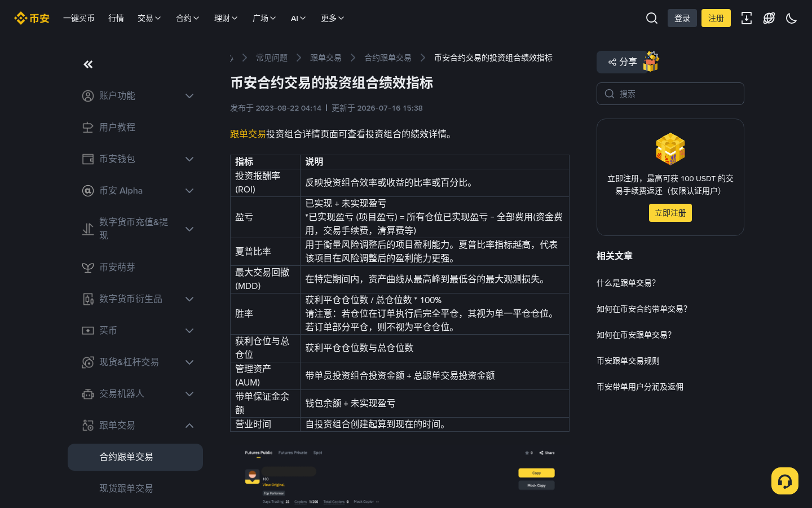This screenshot has width=812, height=508.
Task: Click the 交易机器人 robot icon
Action: (x=88, y=394)
